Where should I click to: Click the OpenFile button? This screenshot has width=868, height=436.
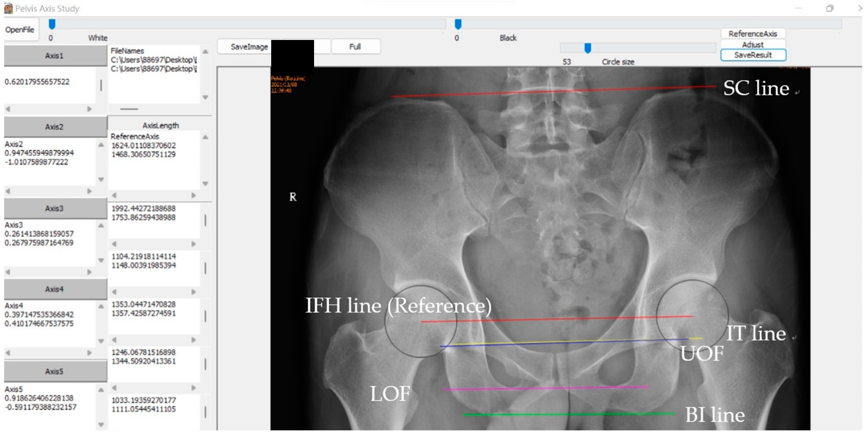(20, 30)
